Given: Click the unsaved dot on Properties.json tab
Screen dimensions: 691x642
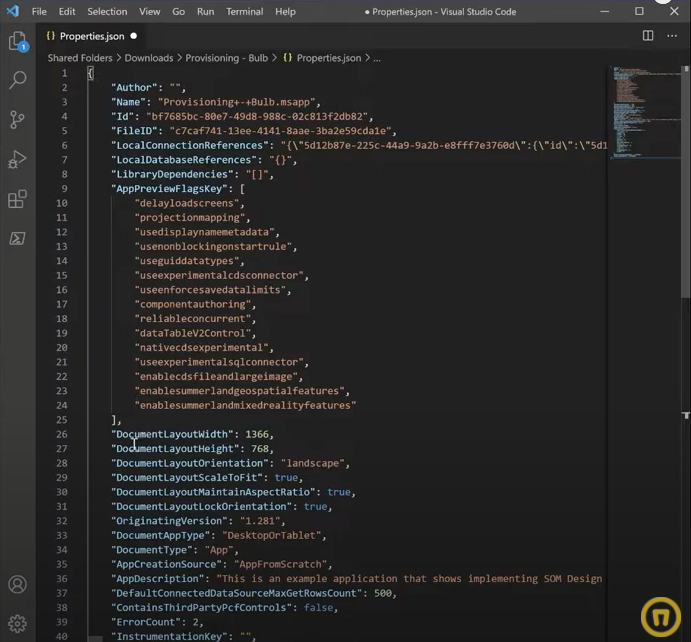Looking at the screenshot, I should pos(133,36).
